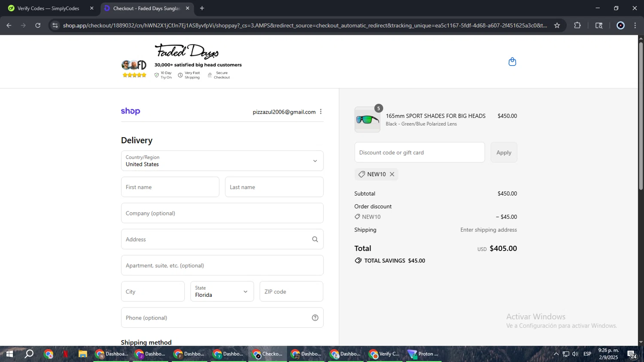This screenshot has width=644, height=362.
Task: Click the sunglasses product thumbnail
Action: click(367, 120)
